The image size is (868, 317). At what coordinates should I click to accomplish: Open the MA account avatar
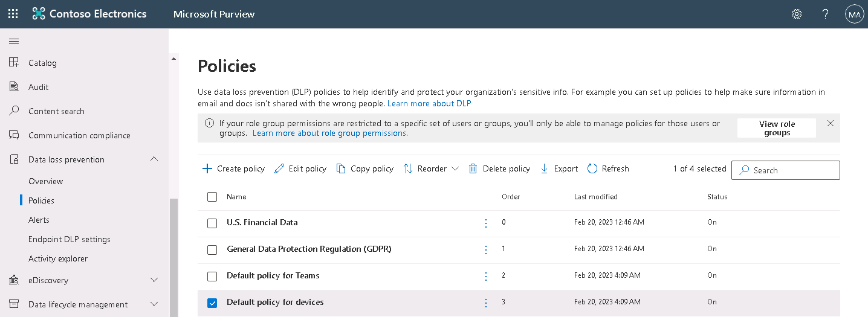(x=854, y=14)
